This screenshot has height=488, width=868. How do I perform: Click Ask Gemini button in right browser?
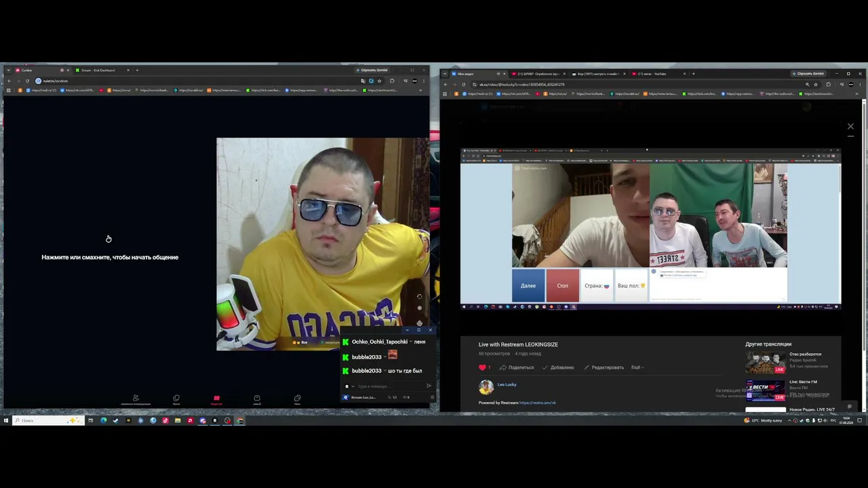click(x=808, y=74)
